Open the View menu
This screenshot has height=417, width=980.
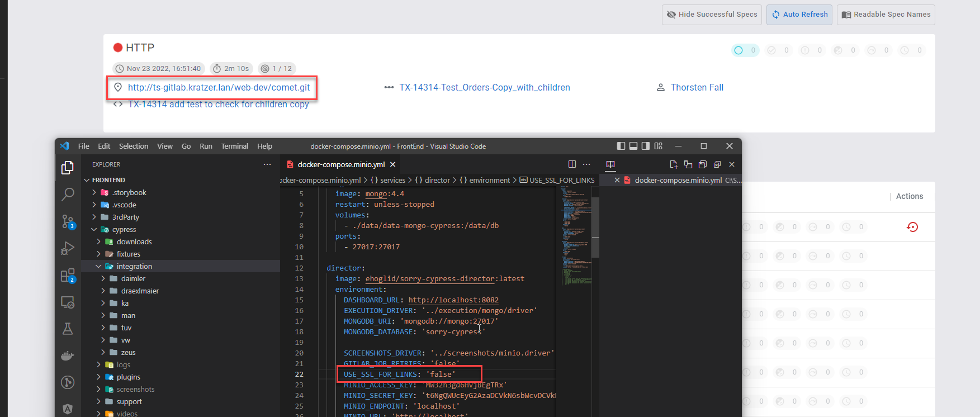165,146
